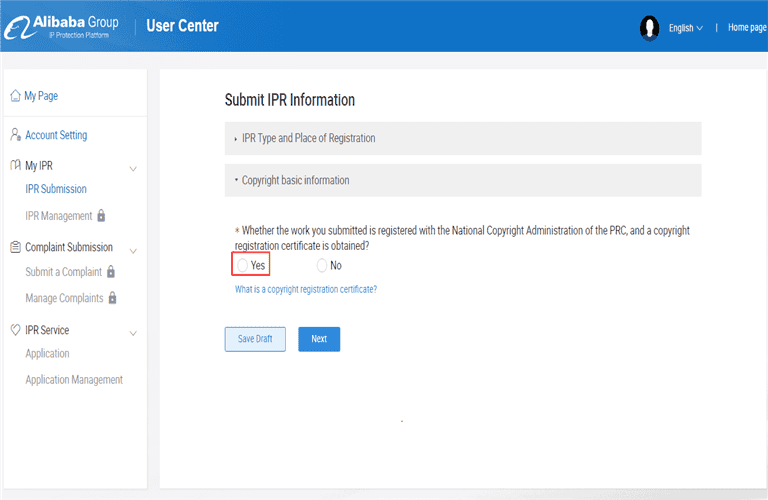Click the lock icon beside IPR Management
768x500 pixels.
[x=101, y=215]
